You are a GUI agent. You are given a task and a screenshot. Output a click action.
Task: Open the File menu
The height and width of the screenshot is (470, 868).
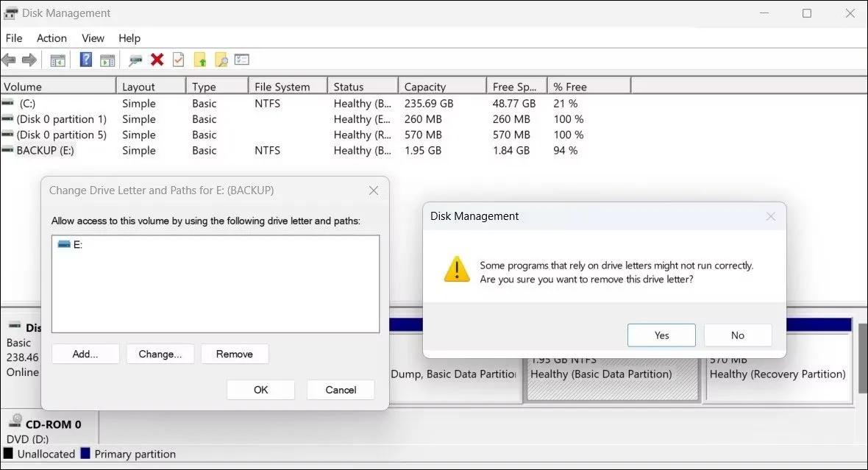pos(14,38)
